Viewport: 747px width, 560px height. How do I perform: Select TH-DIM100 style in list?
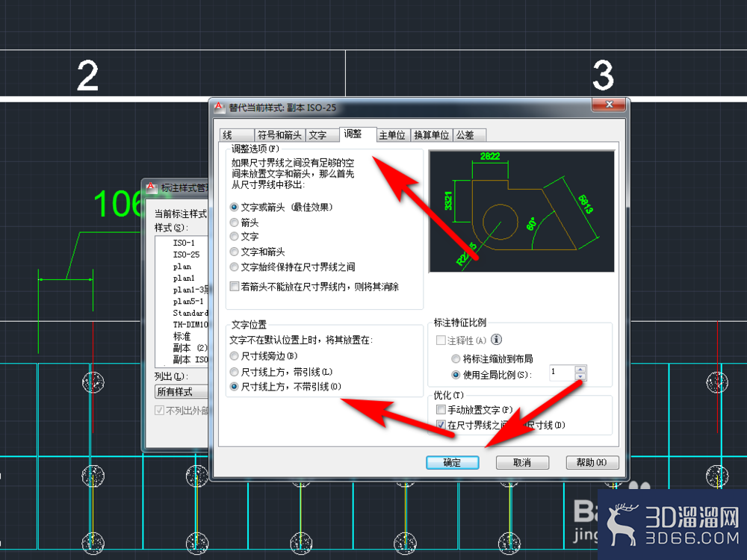click(190, 324)
